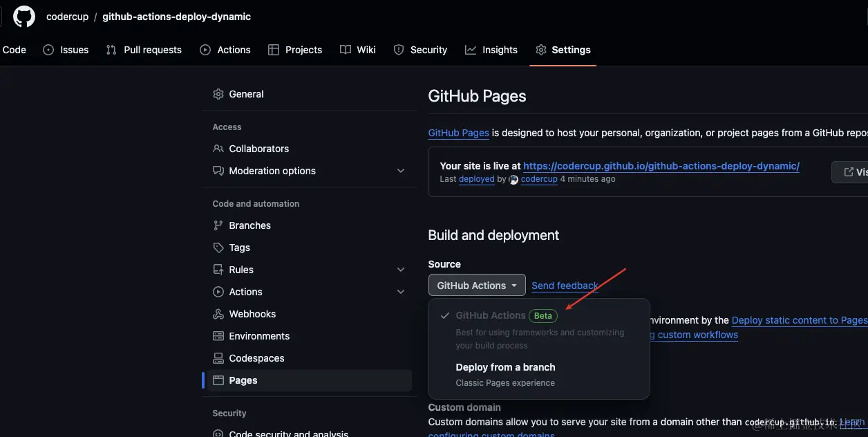
Task: Click the Issues tab circle icon
Action: pyautogui.click(x=48, y=50)
